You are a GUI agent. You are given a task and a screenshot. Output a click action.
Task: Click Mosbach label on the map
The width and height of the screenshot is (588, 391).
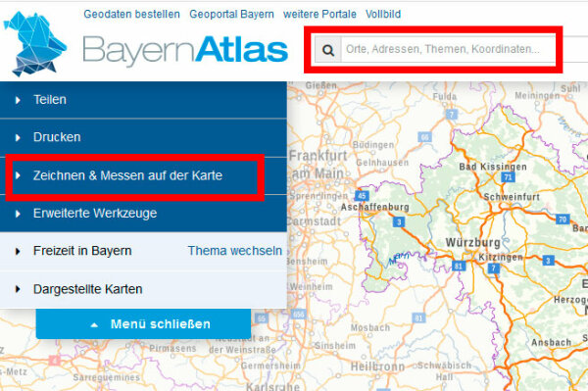coord(370,327)
